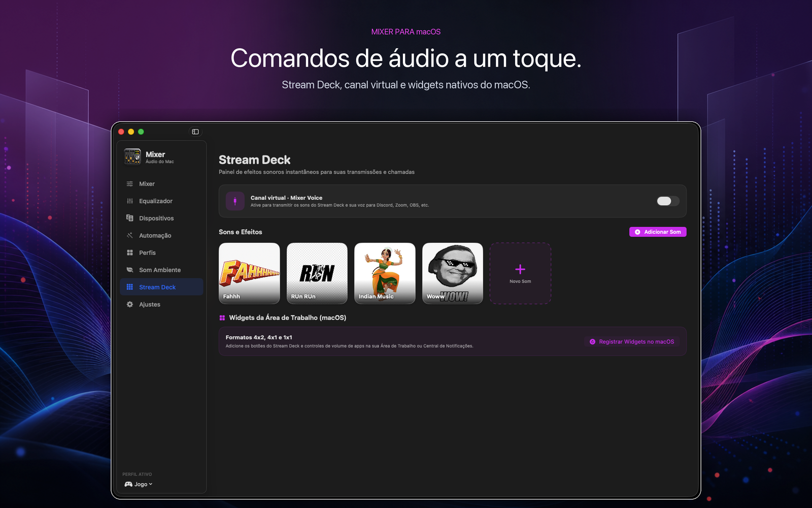812x508 pixels.
Task: Click the Stream Deck page heading
Action: point(254,160)
